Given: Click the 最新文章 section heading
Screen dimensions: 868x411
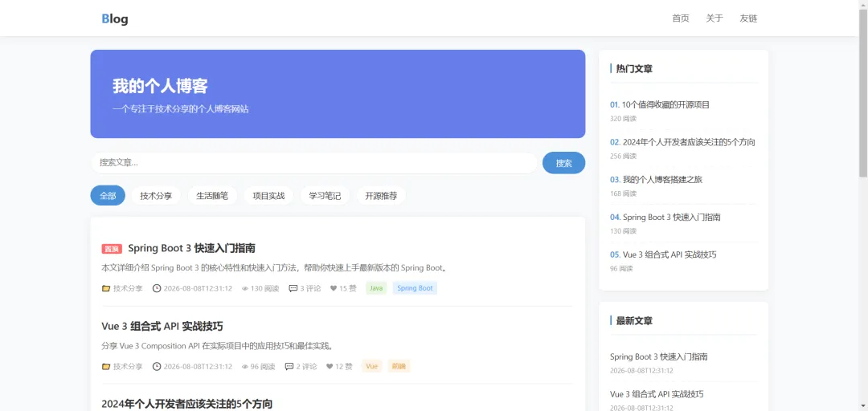Looking at the screenshot, I should point(634,321).
